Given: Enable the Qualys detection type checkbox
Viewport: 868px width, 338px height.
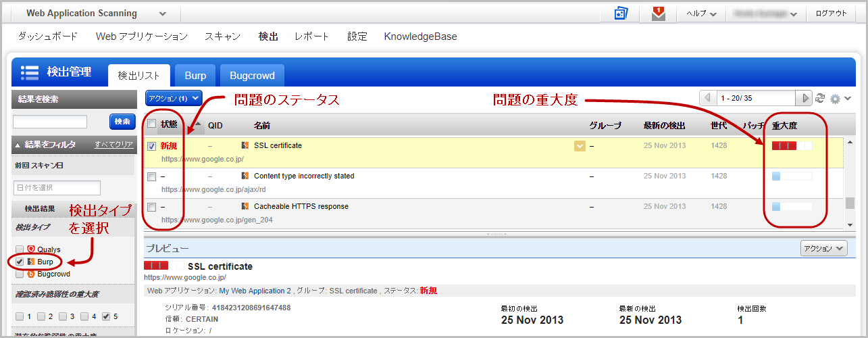Looking at the screenshot, I should point(20,249).
